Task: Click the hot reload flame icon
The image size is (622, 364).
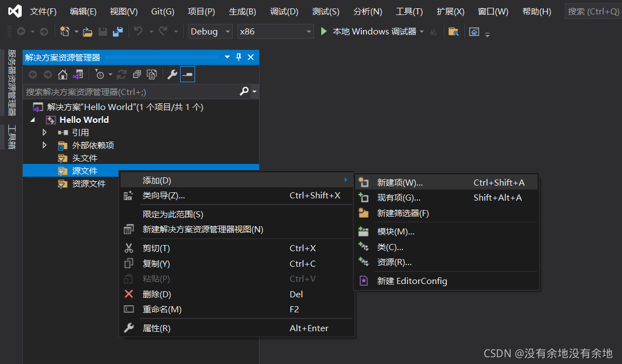Action: click(433, 32)
